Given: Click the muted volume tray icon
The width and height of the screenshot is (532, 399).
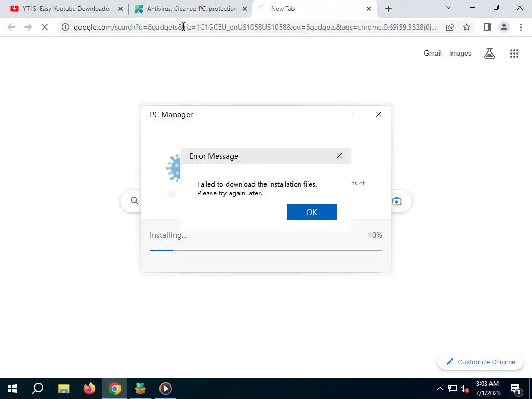Looking at the screenshot, I should 464,389.
